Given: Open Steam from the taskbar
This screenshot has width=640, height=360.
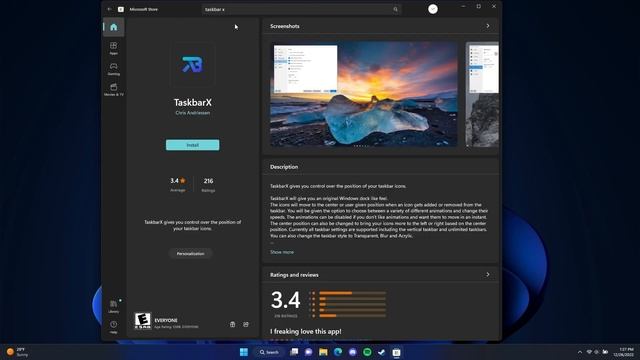Looking at the screenshot, I should [382, 352].
